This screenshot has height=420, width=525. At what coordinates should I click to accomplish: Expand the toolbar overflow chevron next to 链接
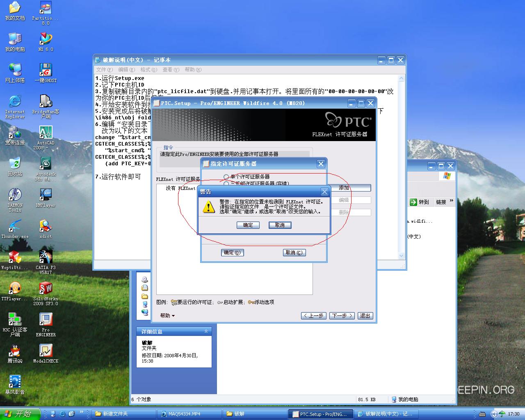coord(451,201)
